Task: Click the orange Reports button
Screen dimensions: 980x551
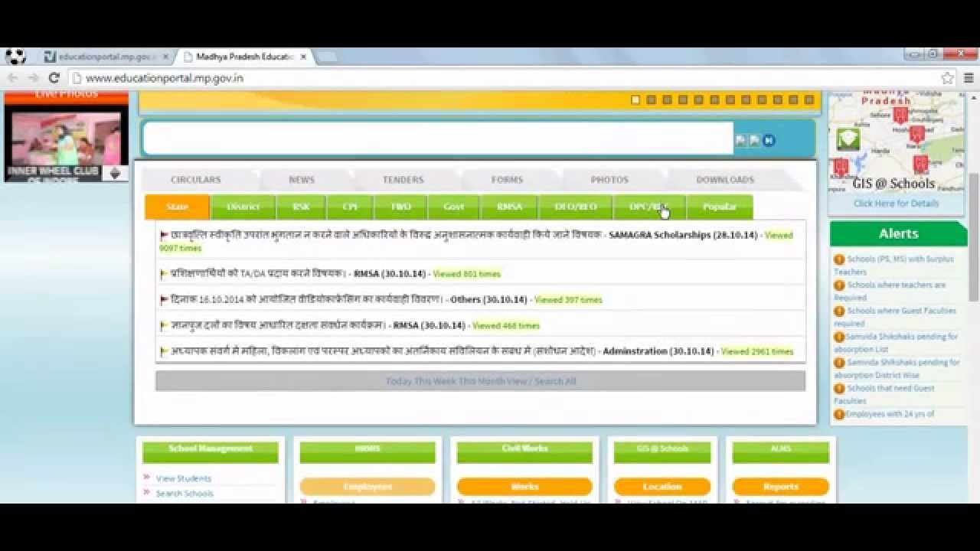Action: 781,487
